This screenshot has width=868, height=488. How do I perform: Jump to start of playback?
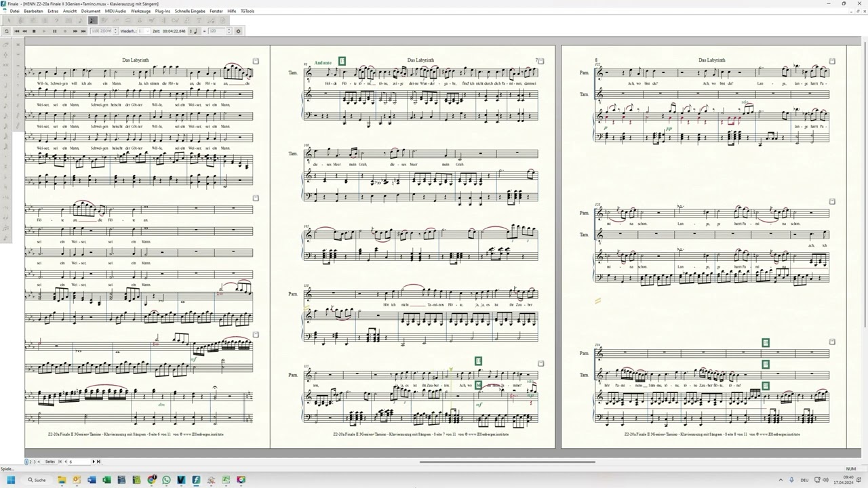coord(17,31)
